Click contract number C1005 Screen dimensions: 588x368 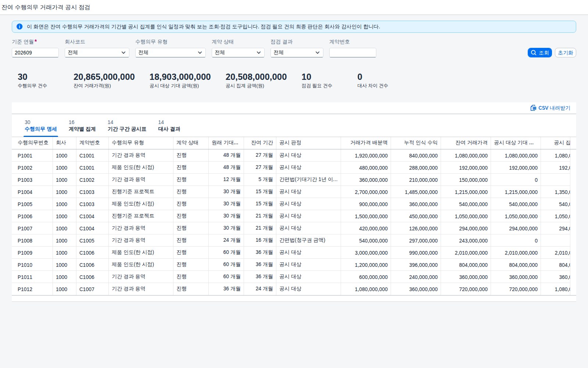coord(87,241)
